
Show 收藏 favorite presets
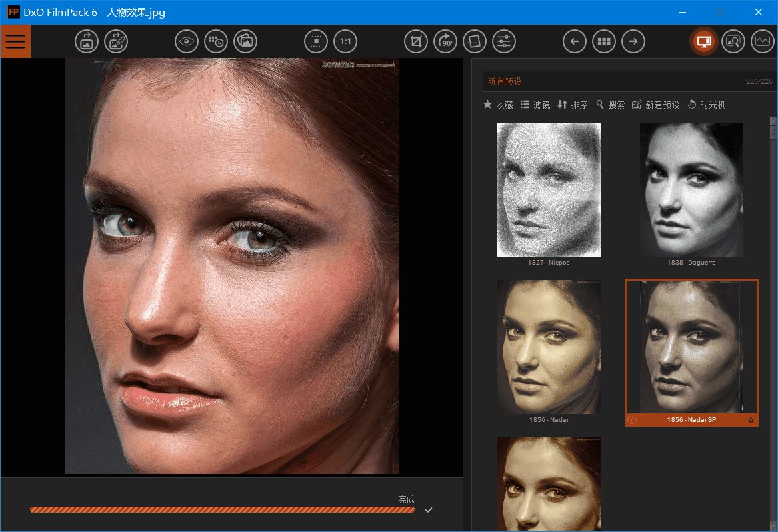coord(498,105)
